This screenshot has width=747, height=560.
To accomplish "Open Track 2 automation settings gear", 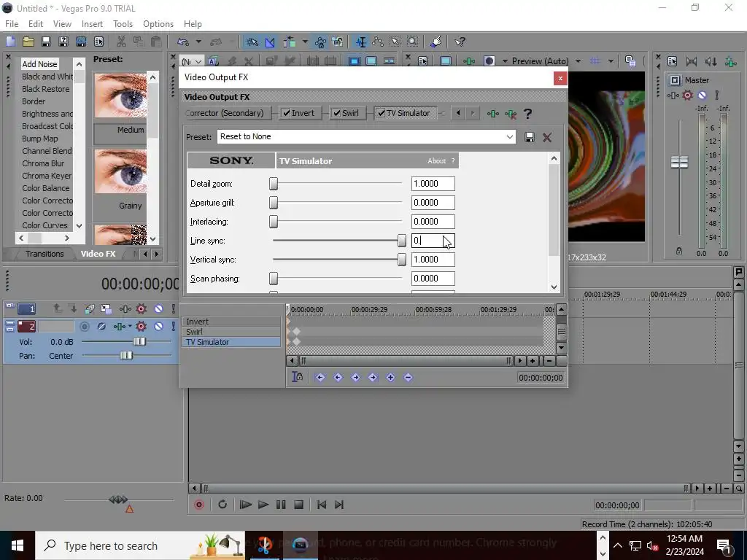I will coord(141,326).
